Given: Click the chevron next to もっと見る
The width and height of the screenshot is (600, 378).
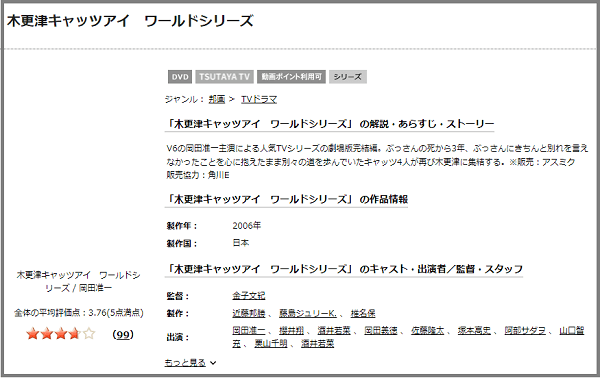Looking at the screenshot, I should (x=213, y=363).
